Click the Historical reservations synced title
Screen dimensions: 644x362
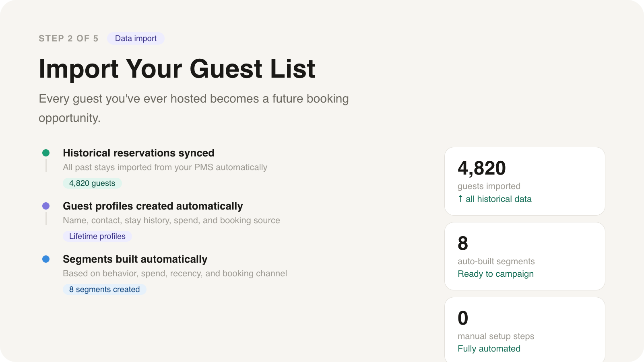pyautogui.click(x=138, y=153)
